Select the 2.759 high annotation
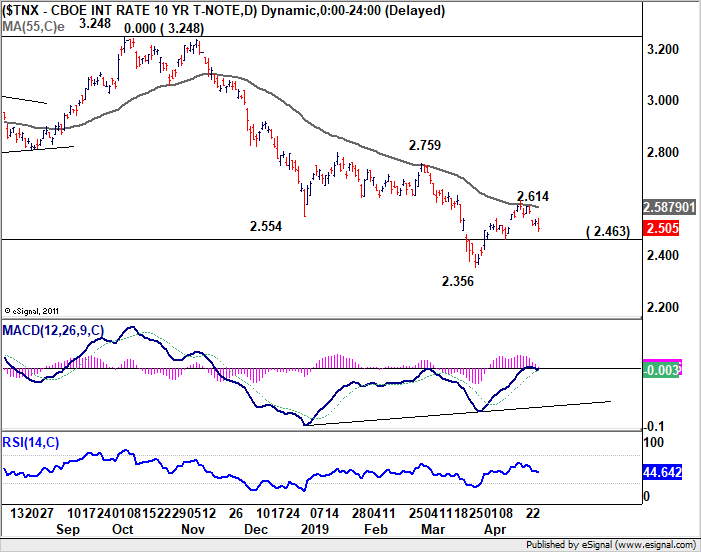The width and height of the screenshot is (701, 552). coord(425,145)
